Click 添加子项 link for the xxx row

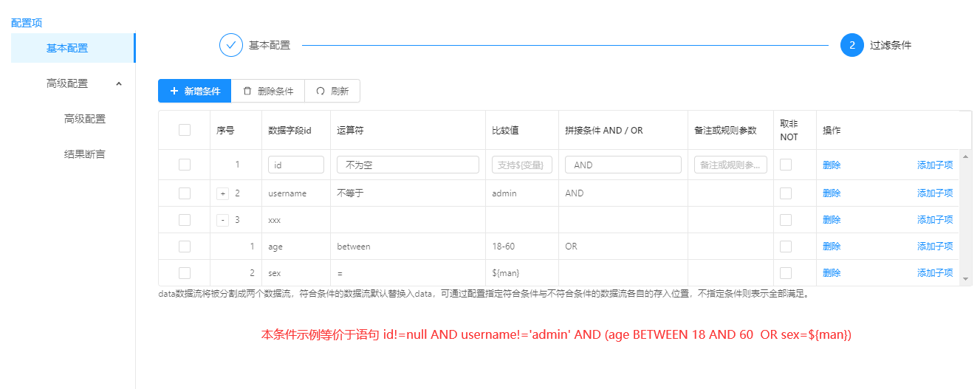pyautogui.click(x=934, y=220)
